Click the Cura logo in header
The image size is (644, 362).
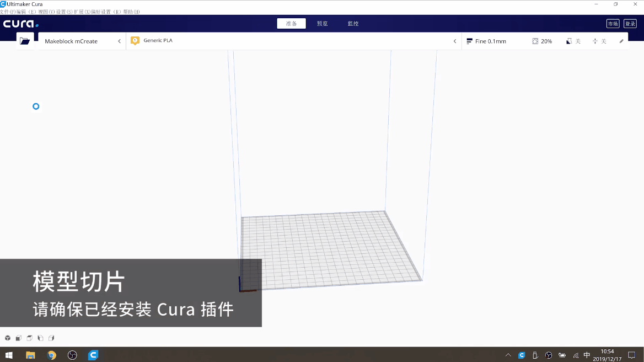point(21,24)
